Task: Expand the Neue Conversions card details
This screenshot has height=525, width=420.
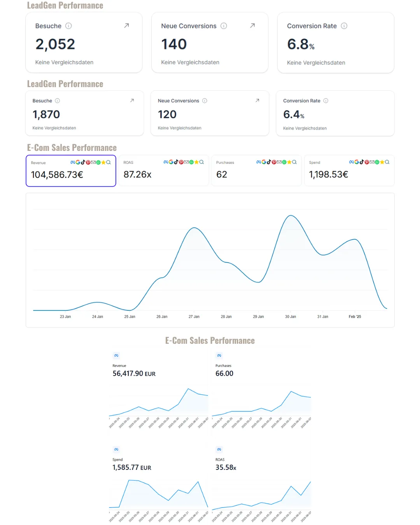Action: pos(252,25)
